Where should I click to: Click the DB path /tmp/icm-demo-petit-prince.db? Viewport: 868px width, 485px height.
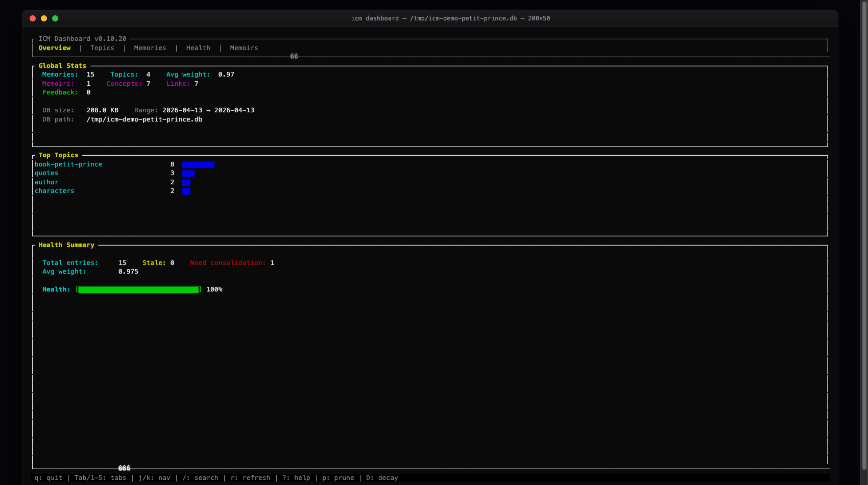coord(144,119)
